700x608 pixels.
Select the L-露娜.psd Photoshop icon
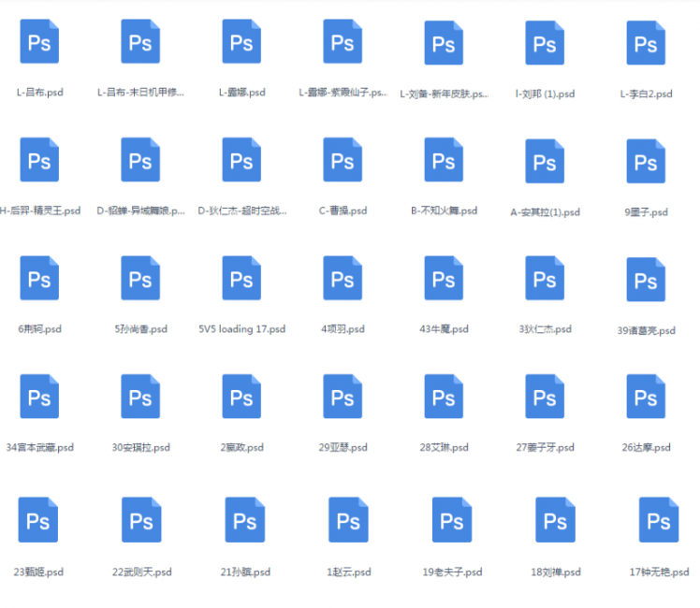pos(241,41)
